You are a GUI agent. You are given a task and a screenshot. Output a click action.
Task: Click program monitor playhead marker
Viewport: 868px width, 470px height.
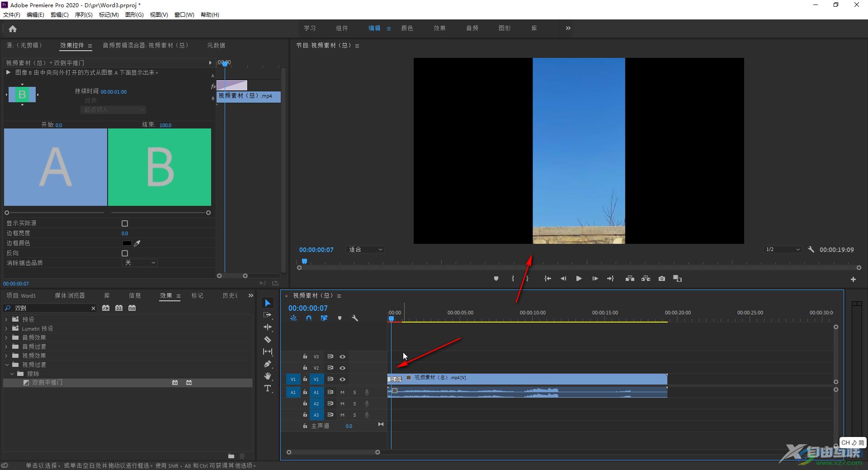pyautogui.click(x=304, y=261)
